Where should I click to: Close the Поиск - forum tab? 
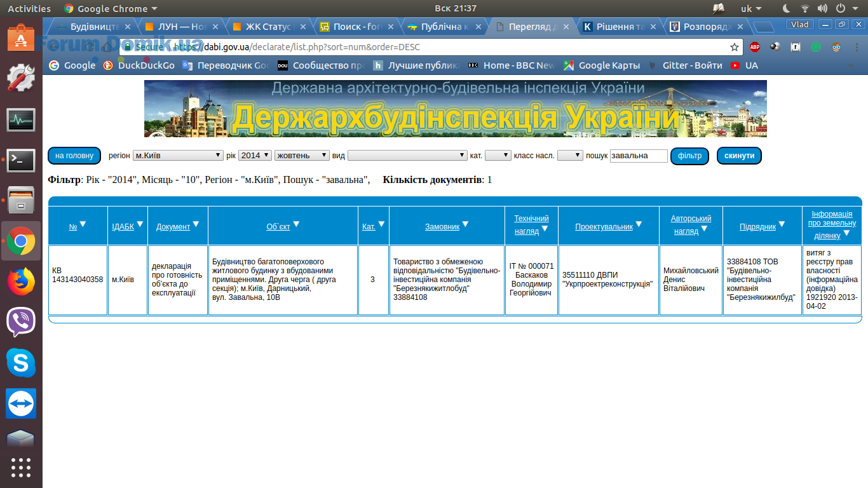391,27
